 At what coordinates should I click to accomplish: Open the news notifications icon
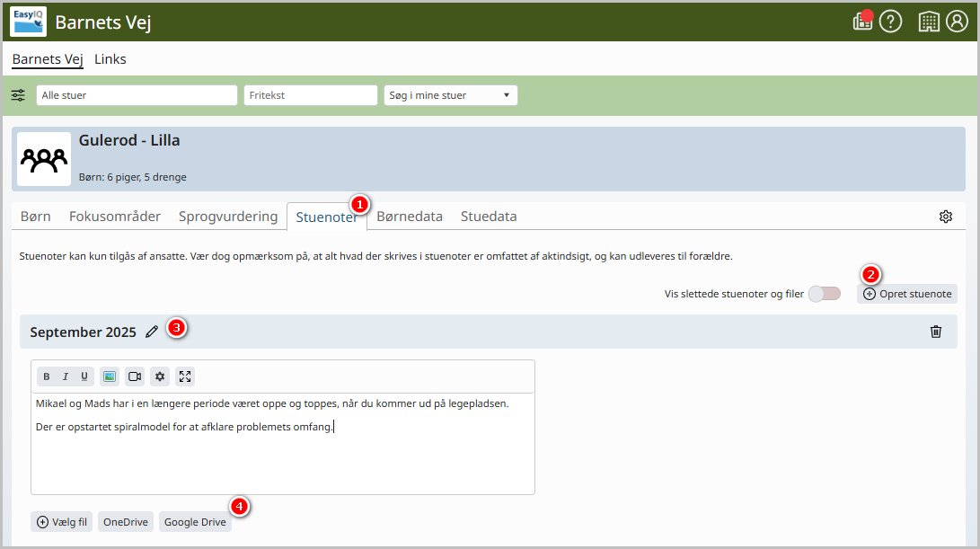862,22
